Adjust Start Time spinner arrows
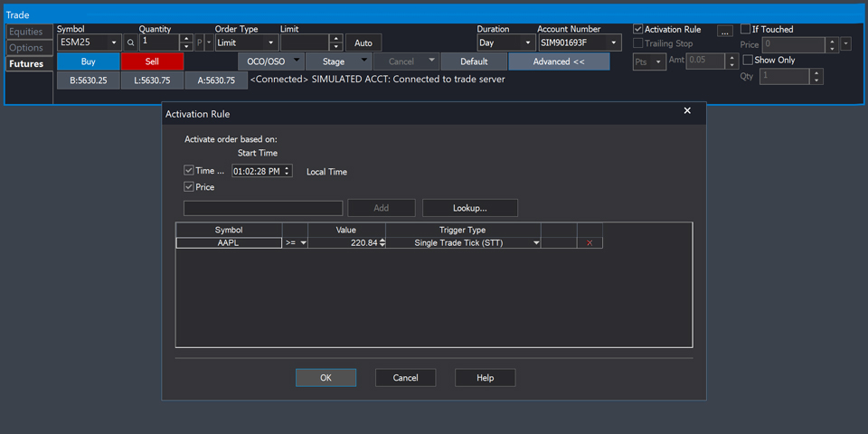The height and width of the screenshot is (434, 868). pyautogui.click(x=287, y=172)
